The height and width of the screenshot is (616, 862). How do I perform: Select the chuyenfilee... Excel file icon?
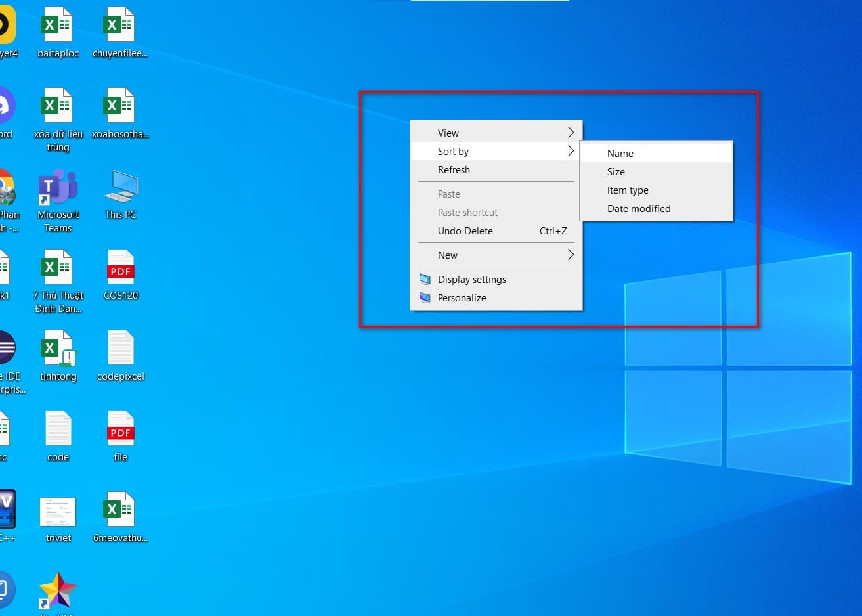tap(120, 26)
